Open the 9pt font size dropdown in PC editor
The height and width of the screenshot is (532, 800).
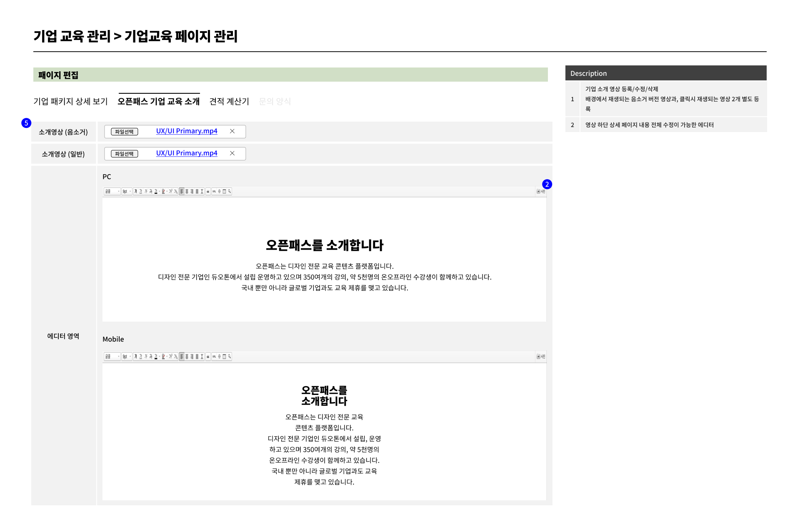pyautogui.click(x=127, y=191)
